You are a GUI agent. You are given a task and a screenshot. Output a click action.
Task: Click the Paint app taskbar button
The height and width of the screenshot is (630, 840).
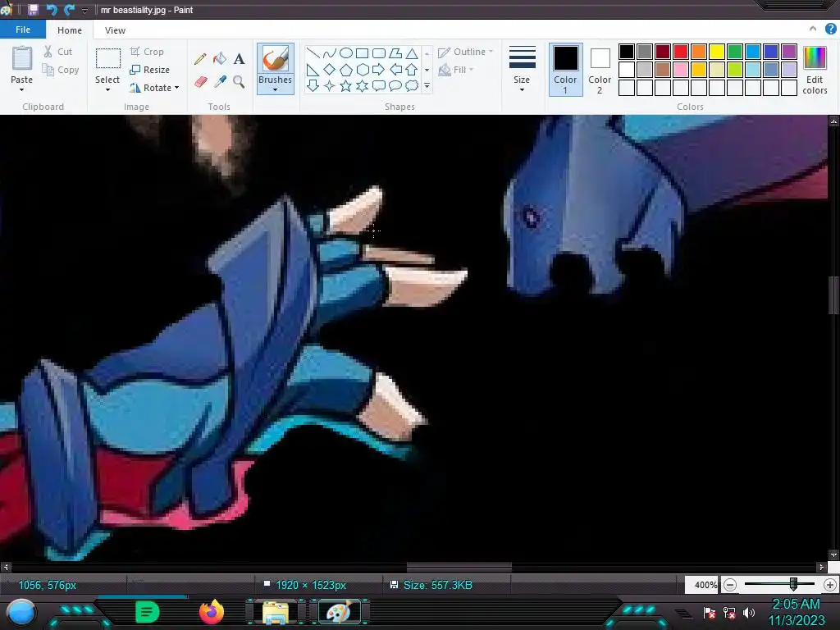pos(340,612)
